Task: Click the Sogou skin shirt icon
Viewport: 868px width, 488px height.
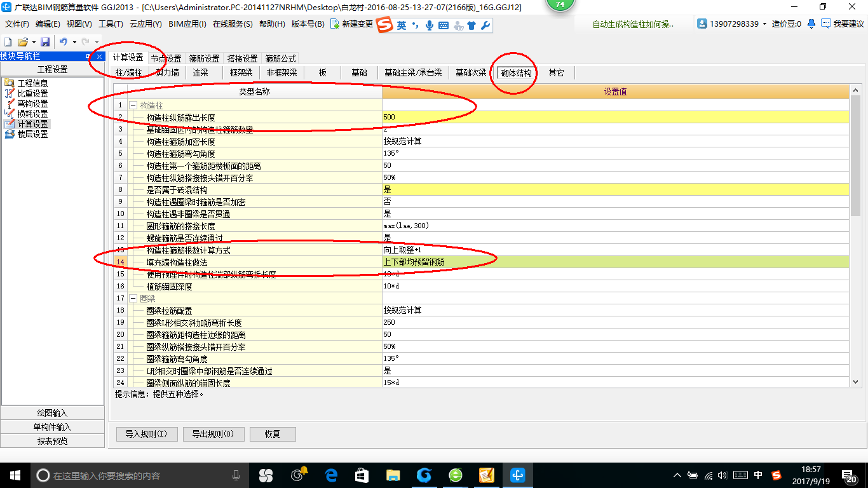Action: point(471,25)
